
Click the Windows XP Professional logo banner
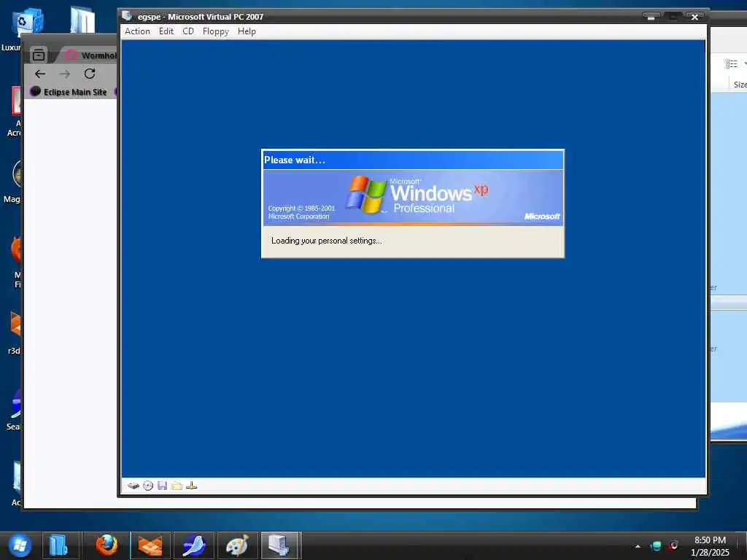coord(413,197)
